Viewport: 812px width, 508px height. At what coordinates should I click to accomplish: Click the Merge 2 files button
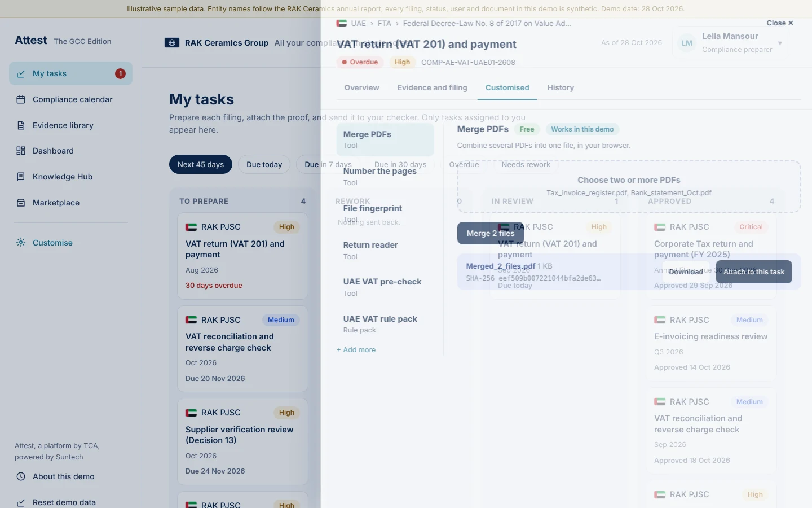(490, 233)
